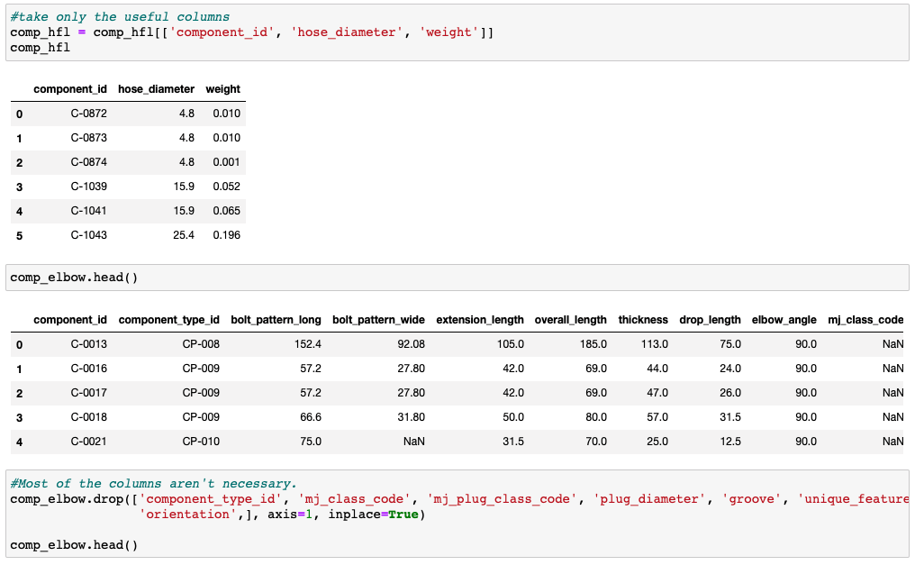Click weight value 0.196

(227, 234)
